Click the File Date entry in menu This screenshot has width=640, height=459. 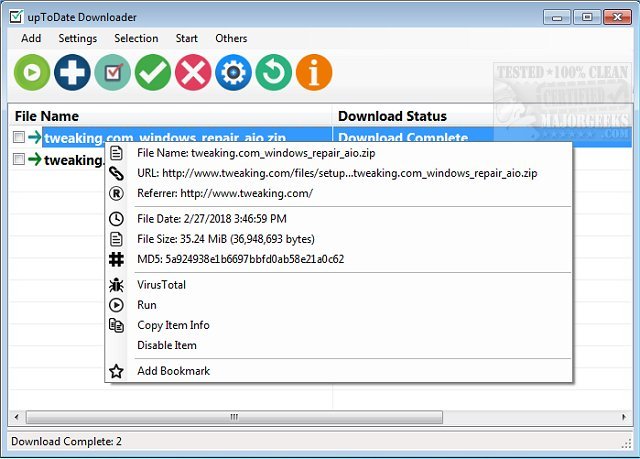tap(339, 219)
